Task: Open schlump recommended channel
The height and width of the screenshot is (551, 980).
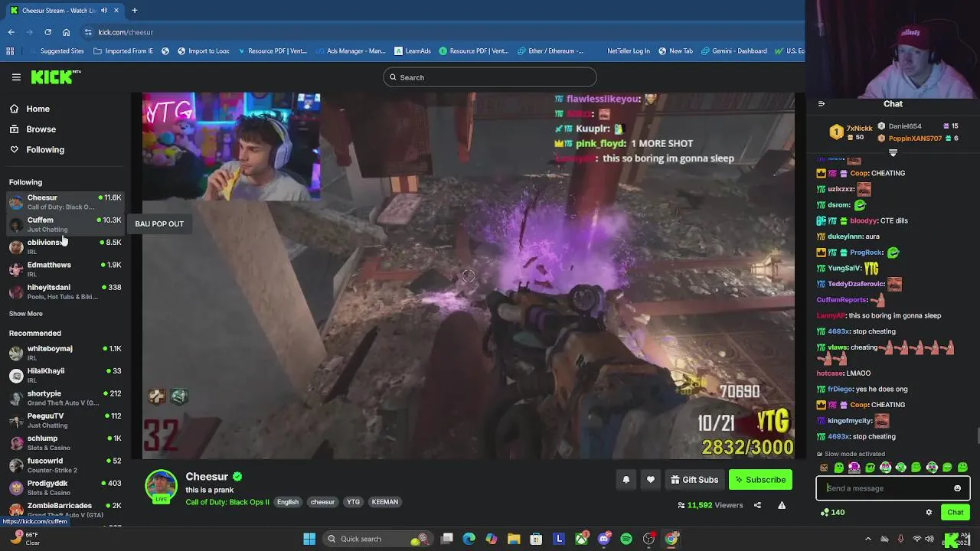Action: pos(65,442)
